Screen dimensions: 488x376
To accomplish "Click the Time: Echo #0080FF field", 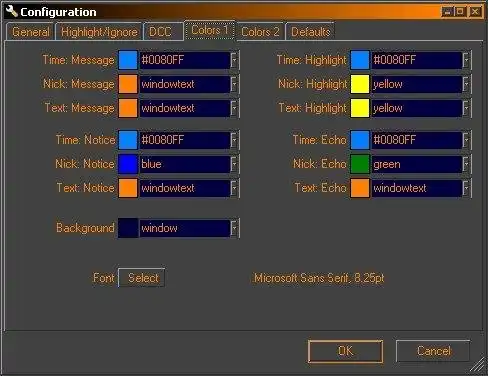I will 417,140.
